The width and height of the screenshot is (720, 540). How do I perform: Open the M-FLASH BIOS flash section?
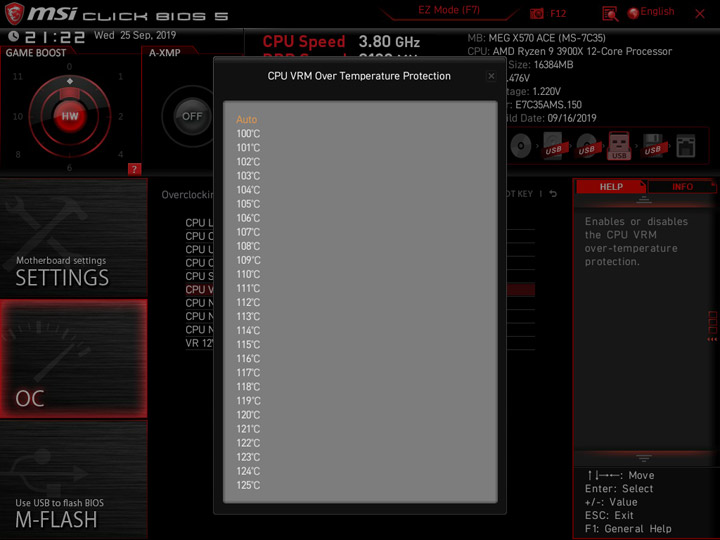point(73,479)
